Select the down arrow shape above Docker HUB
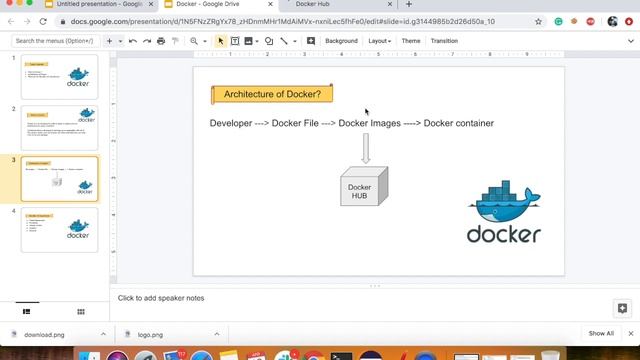This screenshot has width=640, height=360. pyautogui.click(x=366, y=148)
